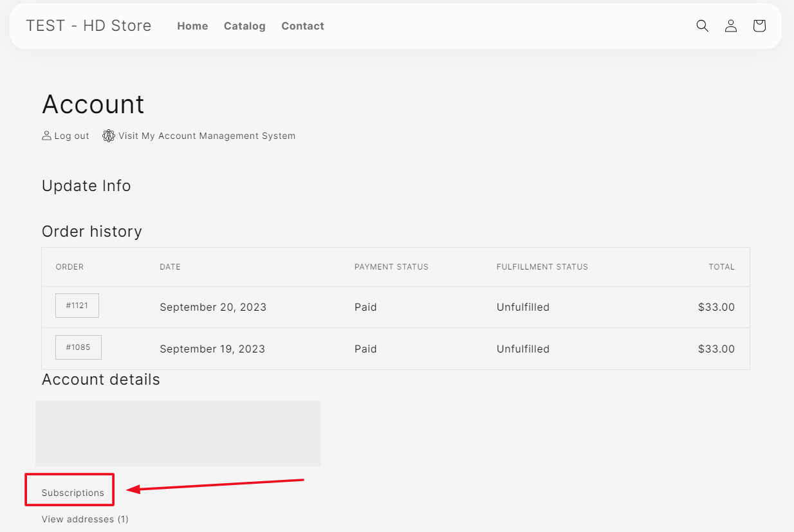The height and width of the screenshot is (532, 794).
Task: Click the Update Info heading
Action: click(86, 186)
